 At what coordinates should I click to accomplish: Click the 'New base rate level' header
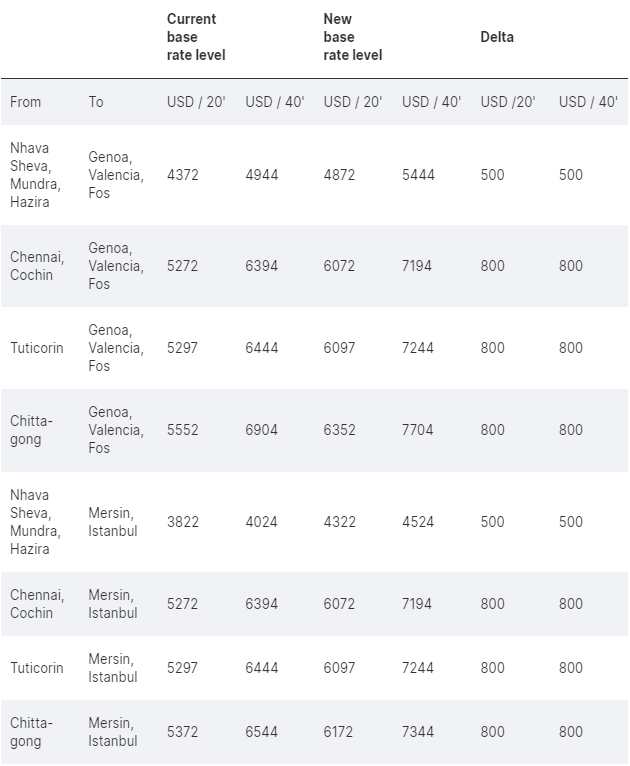coord(352,37)
